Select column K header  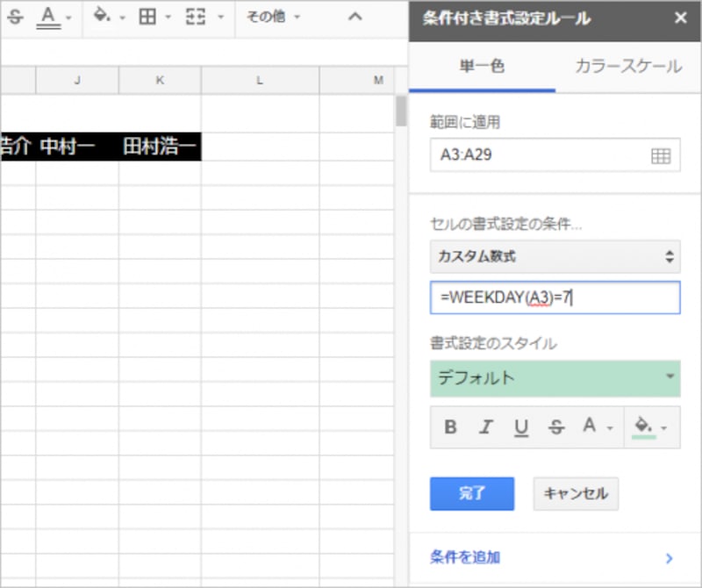click(x=160, y=80)
